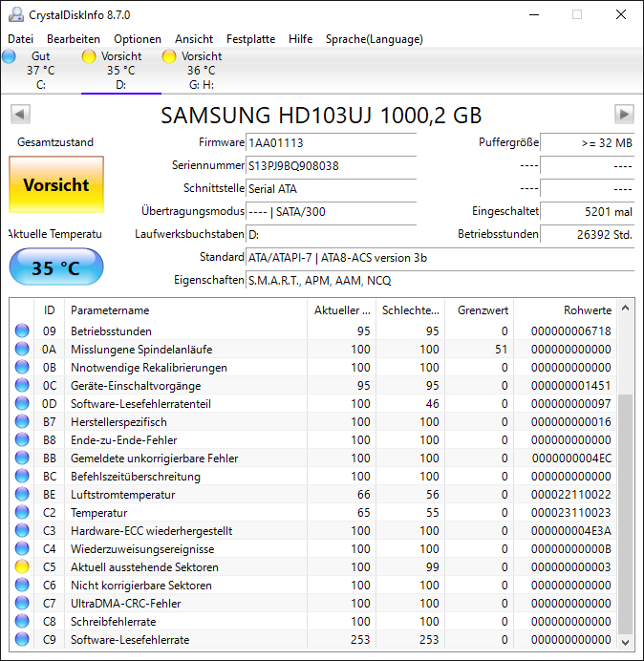Screen dimensions: 644x661
Task: Click the SMART list vertical scrollbar thumb
Action: tap(626, 514)
